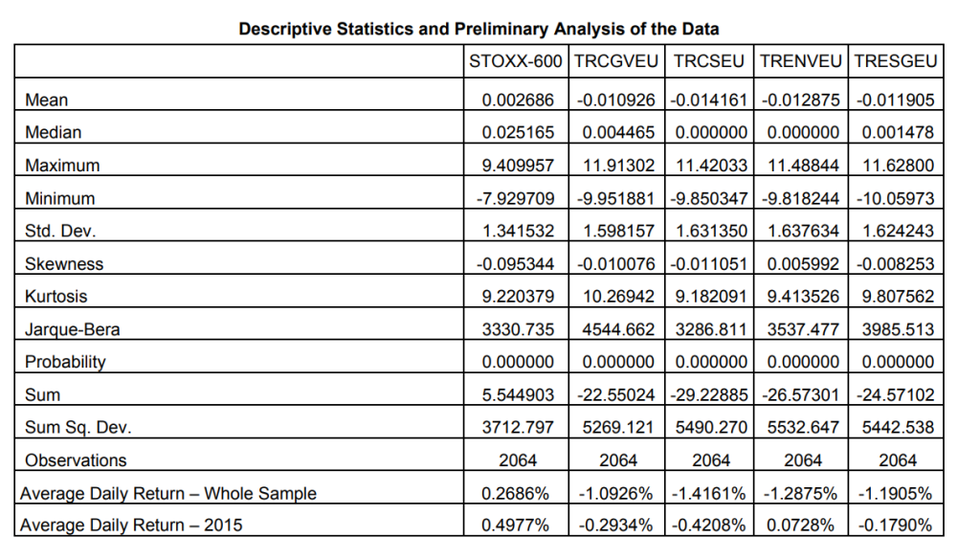Click TRENVEU skewness value 0.005992
Screen dimensions: 980x560
(803, 264)
